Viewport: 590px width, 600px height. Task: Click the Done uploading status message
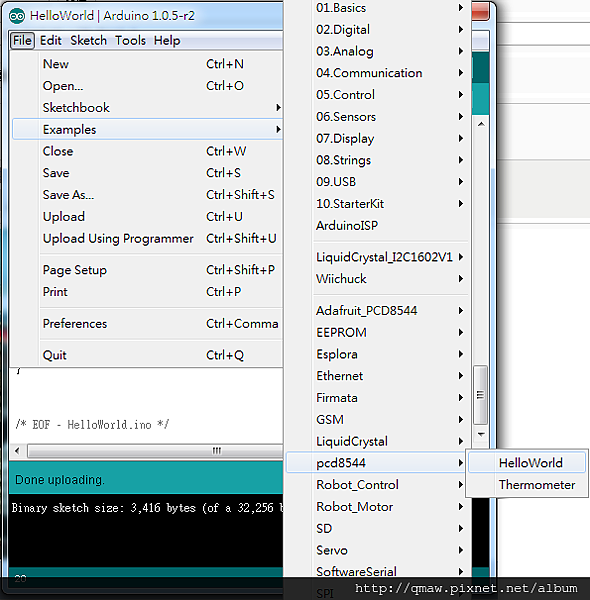coord(59,479)
